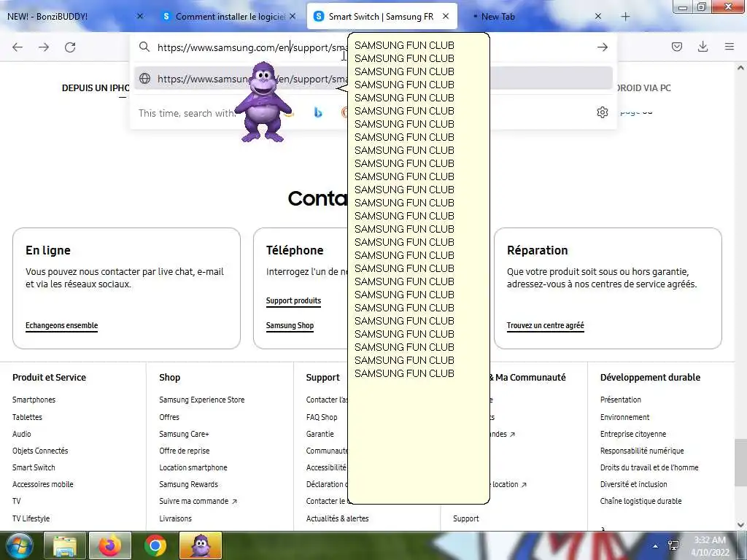Open the Entreprise citoyenne link
Image resolution: width=747 pixels, height=560 pixels.
(633, 434)
